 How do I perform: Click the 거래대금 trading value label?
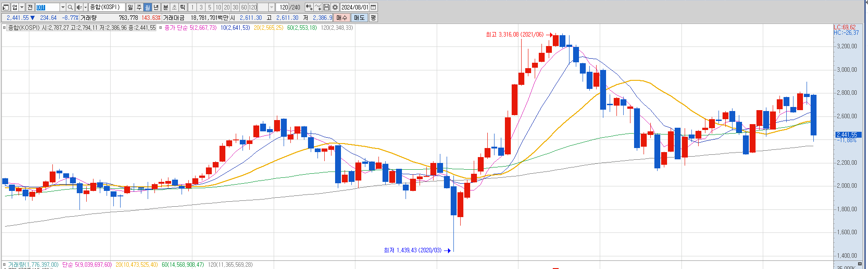click(174, 18)
